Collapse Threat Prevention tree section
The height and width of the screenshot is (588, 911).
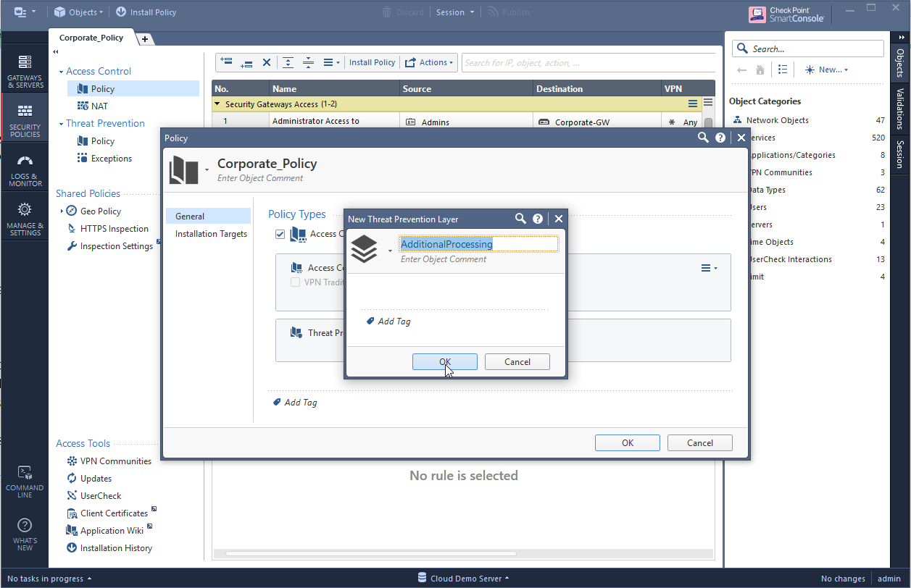(61, 124)
